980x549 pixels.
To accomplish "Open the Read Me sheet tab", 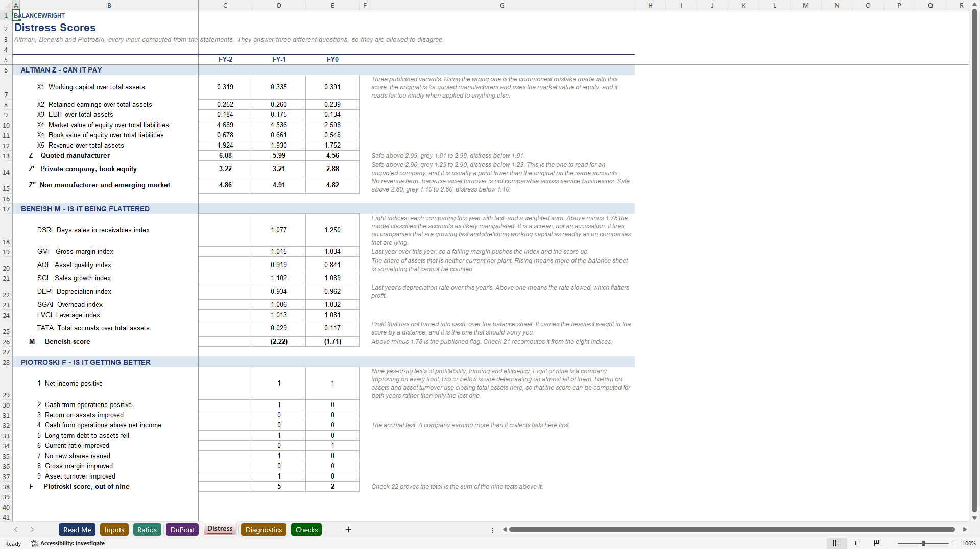I will [77, 530].
